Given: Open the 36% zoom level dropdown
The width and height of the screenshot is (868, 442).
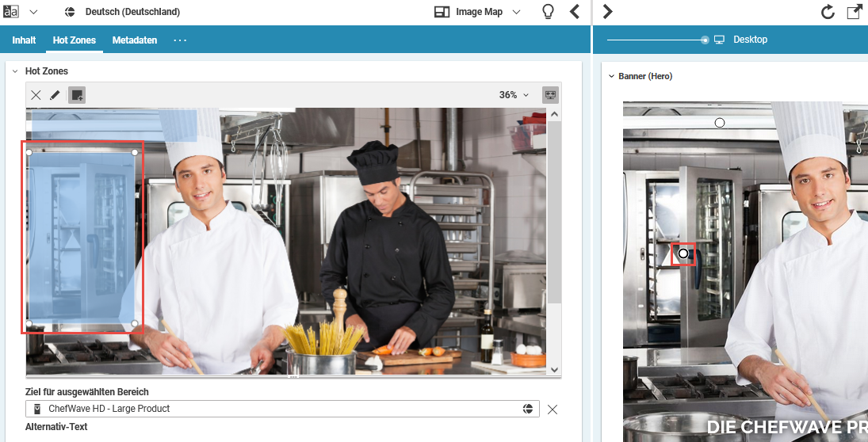Looking at the screenshot, I should 514,95.
